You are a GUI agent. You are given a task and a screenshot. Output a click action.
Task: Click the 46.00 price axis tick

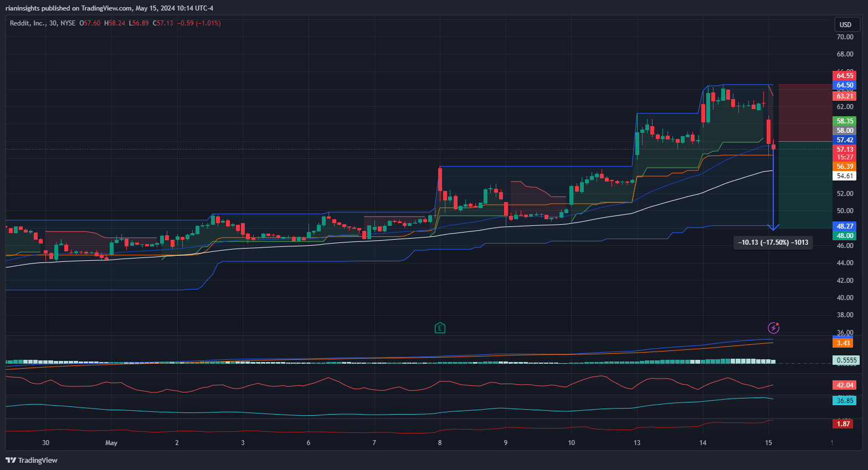tap(845, 246)
